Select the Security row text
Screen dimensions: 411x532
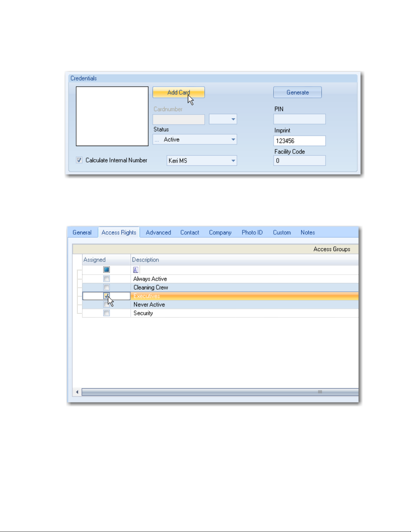(x=143, y=313)
